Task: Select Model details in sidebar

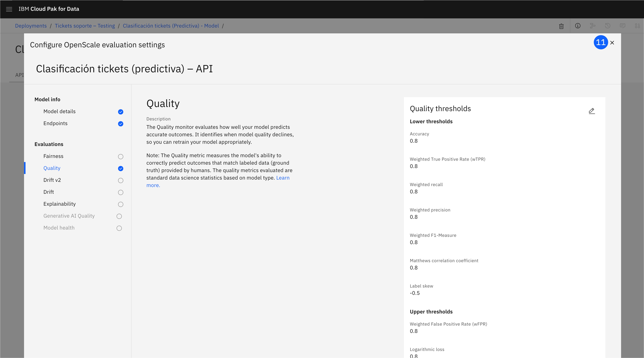Action: click(59, 111)
